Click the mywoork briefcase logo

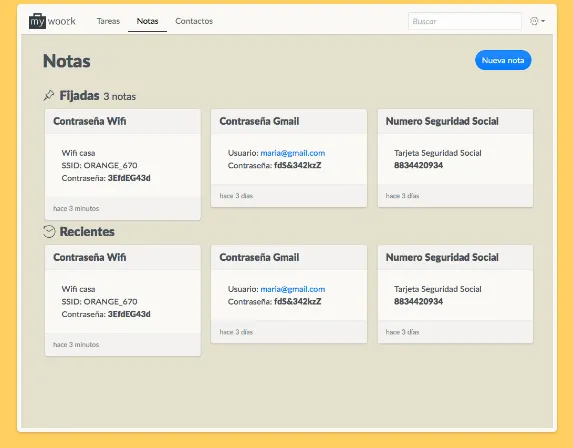[x=37, y=21]
